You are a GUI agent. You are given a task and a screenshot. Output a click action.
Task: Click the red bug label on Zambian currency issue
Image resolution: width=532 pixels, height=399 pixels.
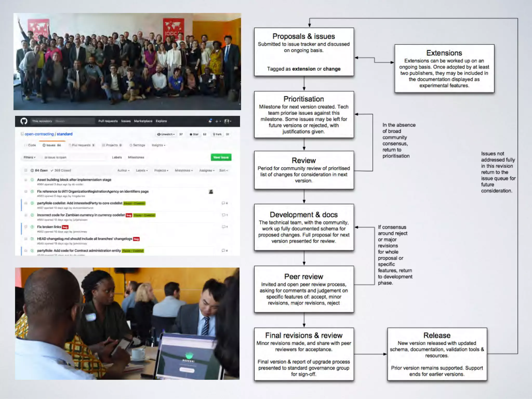click(x=129, y=215)
